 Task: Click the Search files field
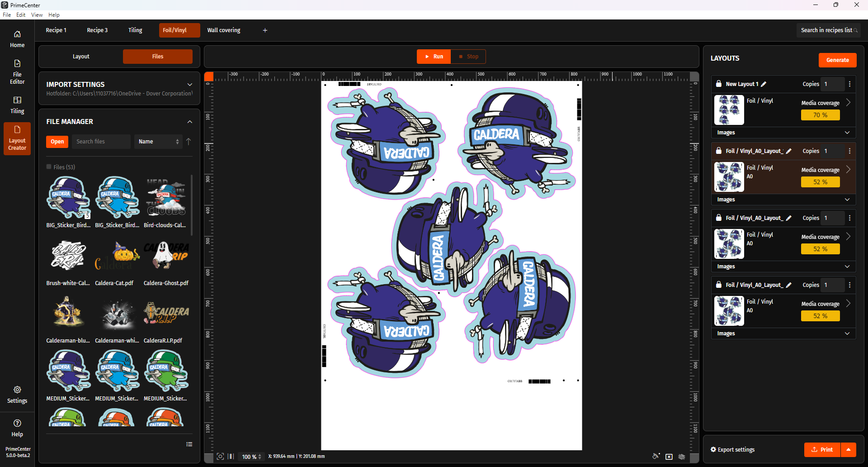[101, 142]
